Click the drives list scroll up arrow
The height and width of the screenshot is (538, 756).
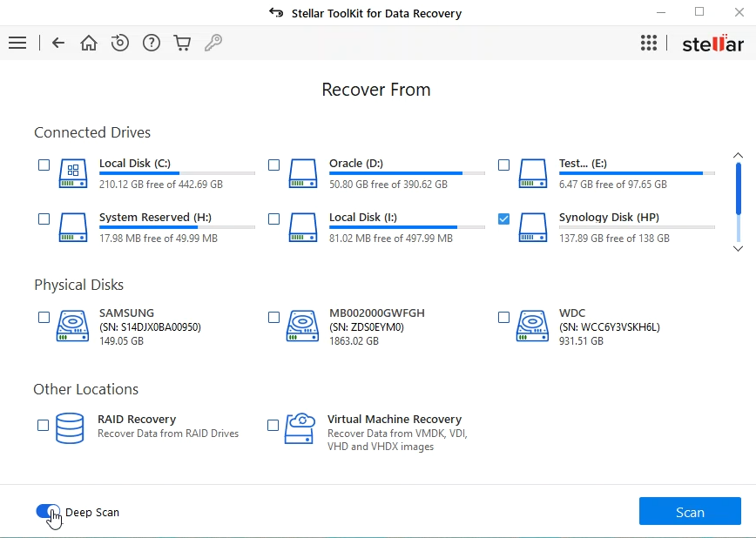point(739,155)
